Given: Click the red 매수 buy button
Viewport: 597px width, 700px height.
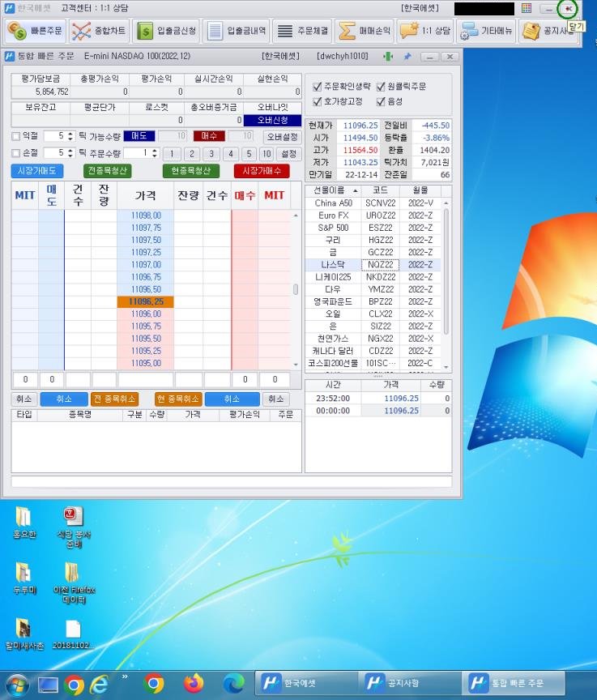Looking at the screenshot, I should [209, 136].
